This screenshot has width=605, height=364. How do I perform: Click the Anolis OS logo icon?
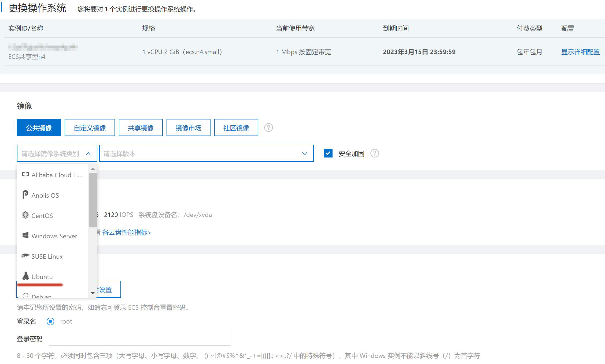click(x=25, y=195)
